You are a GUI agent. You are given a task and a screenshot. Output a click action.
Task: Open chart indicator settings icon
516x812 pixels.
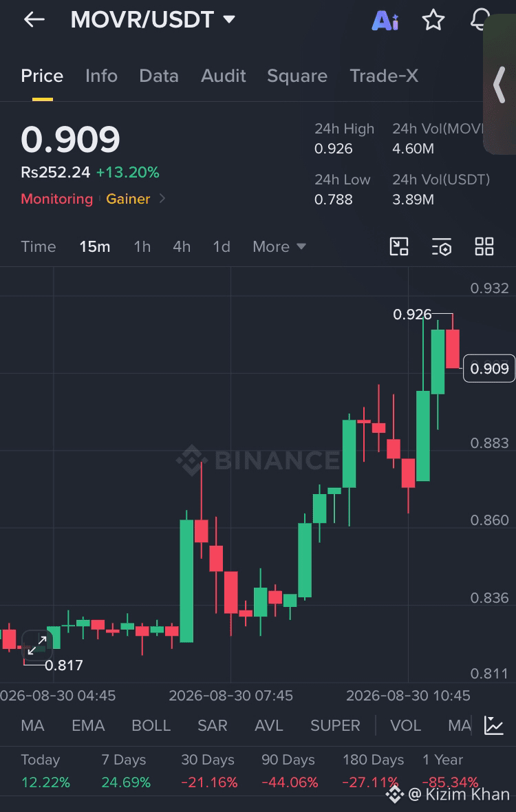pyautogui.click(x=442, y=247)
